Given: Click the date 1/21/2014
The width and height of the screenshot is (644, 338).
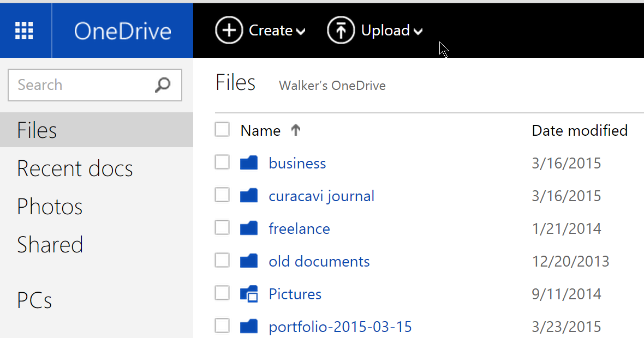Looking at the screenshot, I should [x=567, y=228].
